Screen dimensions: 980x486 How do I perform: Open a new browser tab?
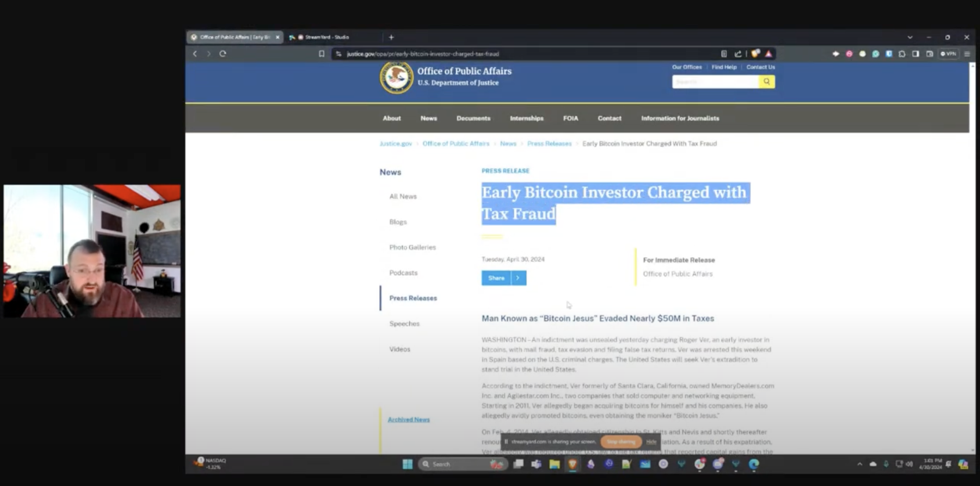point(391,37)
